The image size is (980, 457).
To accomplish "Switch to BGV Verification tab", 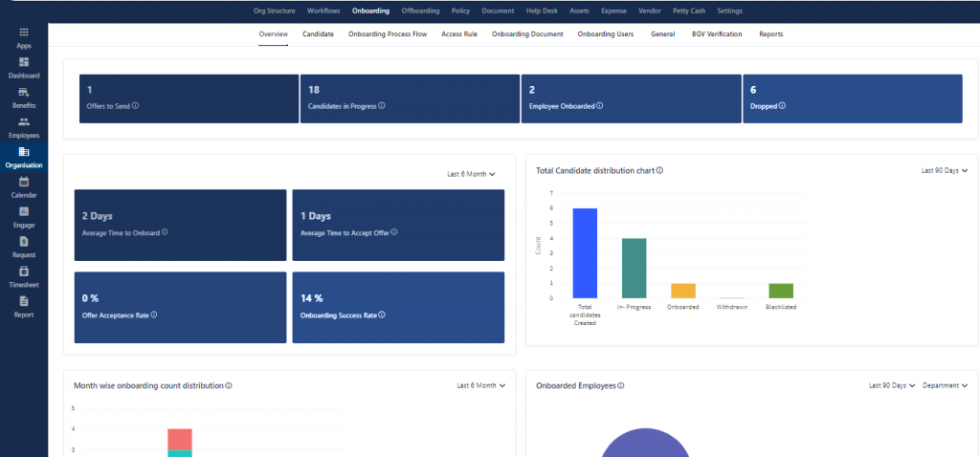I will [x=717, y=34].
